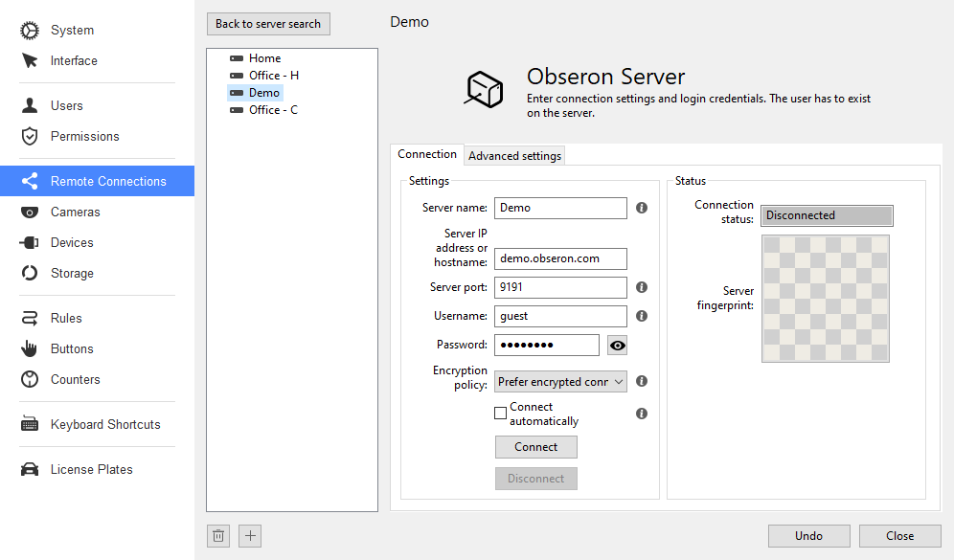Click the Connect button

pyautogui.click(x=536, y=447)
